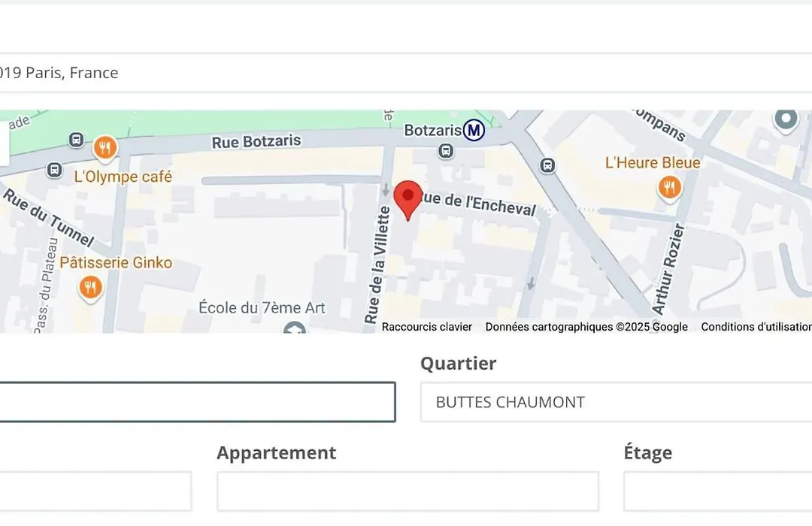Select École du 7ème Art marker
Screen dimensions: 812x526
[x=294, y=327]
